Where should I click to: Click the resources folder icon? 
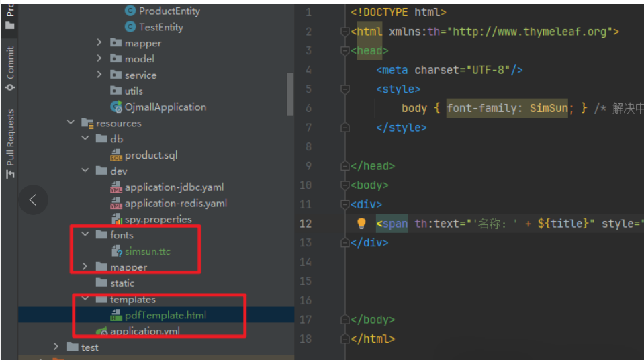click(x=87, y=123)
